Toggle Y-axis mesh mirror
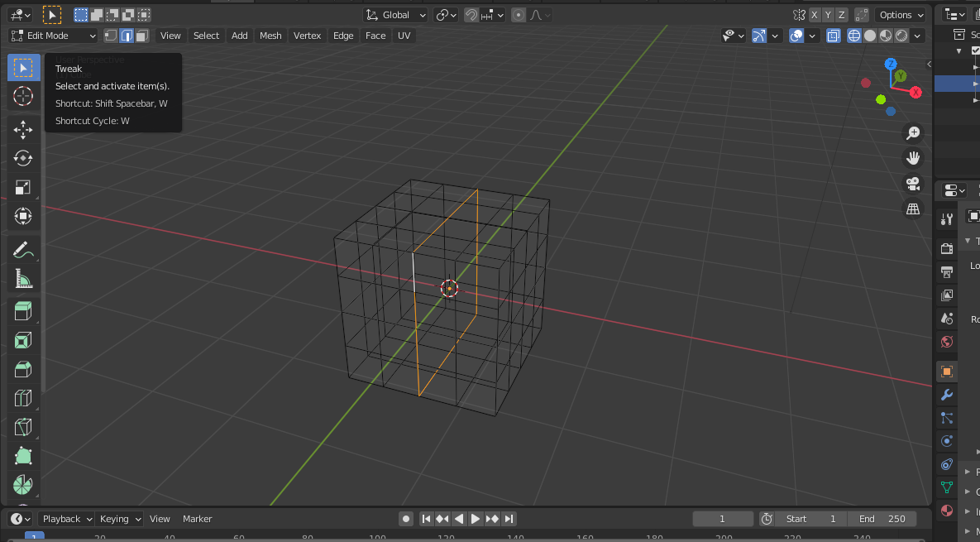This screenshot has height=542, width=980. point(828,15)
